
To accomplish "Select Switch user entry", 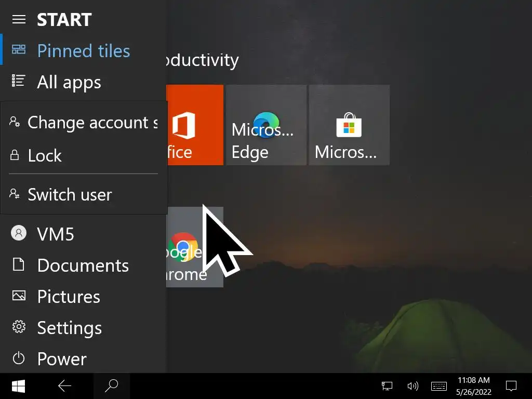I will coord(84,194).
